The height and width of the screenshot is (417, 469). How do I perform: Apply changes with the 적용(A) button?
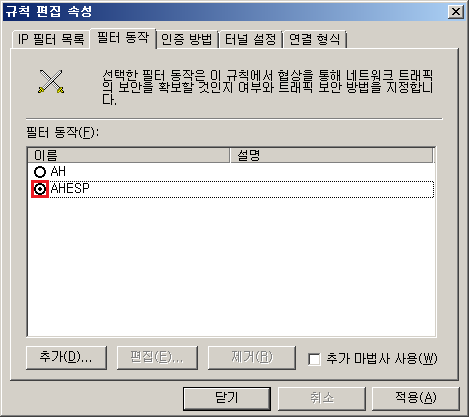tap(416, 398)
